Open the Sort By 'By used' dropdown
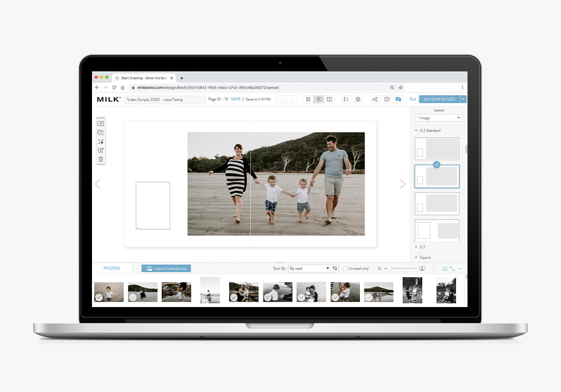Image resolution: width=561 pixels, height=392 pixels. click(x=309, y=268)
